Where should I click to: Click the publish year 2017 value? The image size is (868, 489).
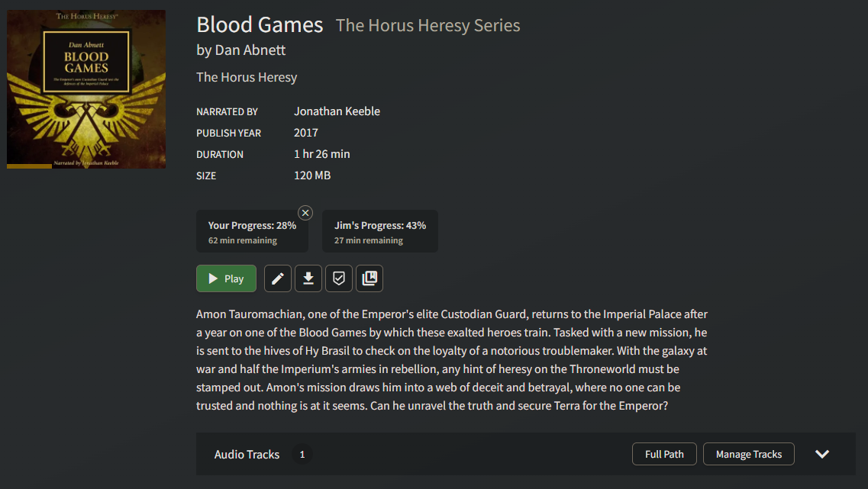306,133
